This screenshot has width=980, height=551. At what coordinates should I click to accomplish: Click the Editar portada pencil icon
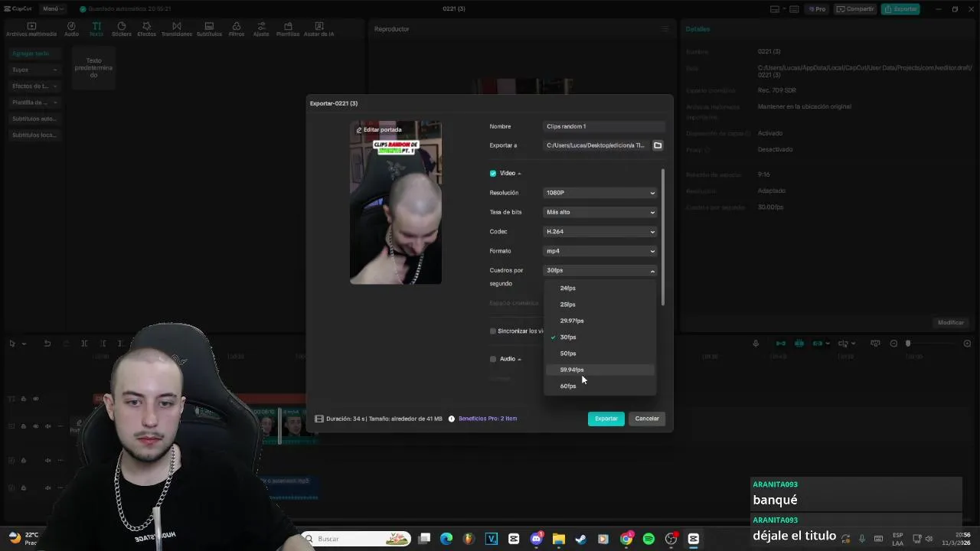coord(358,130)
